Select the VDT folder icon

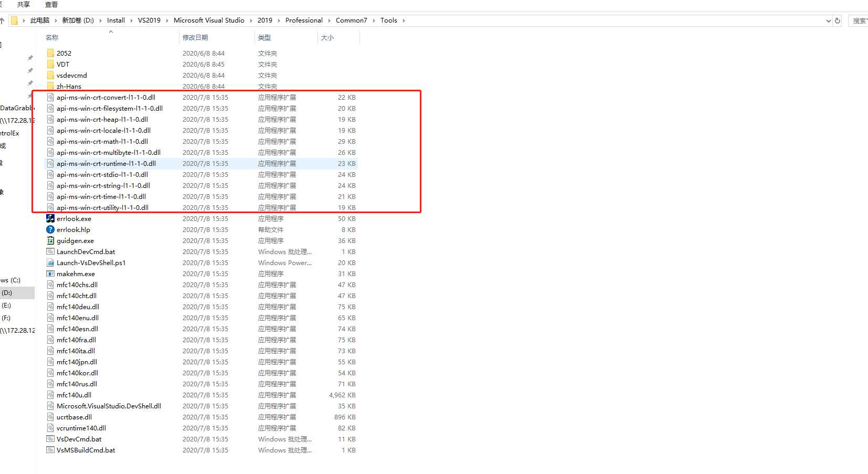pyautogui.click(x=50, y=64)
